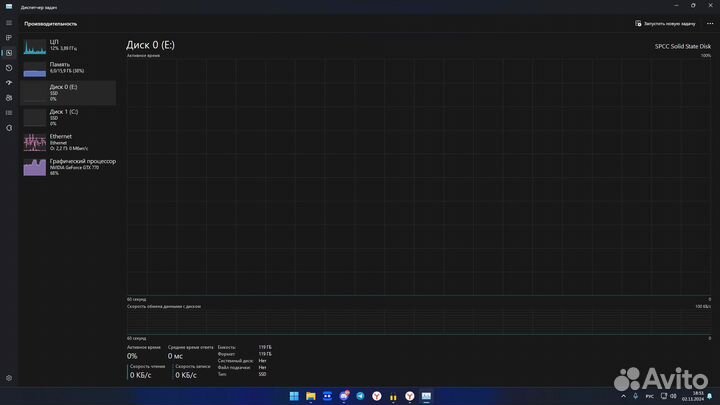
Task: Select the Память (Memory) performance item
Action: (68, 69)
